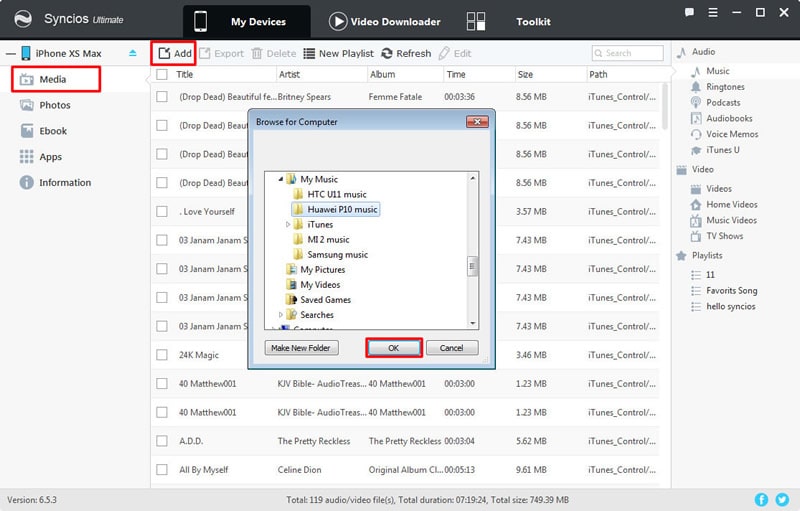Screen dimensions: 800x511
Task: Collapse the My Music folder
Action: (281, 179)
